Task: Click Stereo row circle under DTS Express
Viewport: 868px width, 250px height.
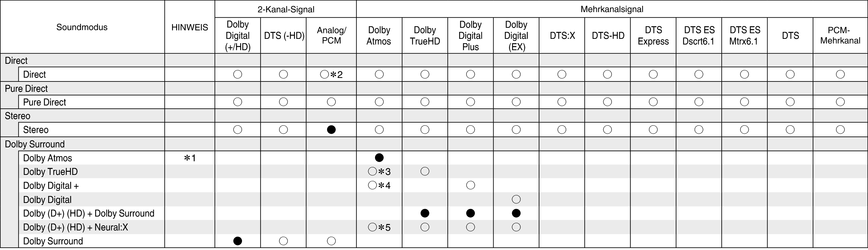Action: (653, 130)
